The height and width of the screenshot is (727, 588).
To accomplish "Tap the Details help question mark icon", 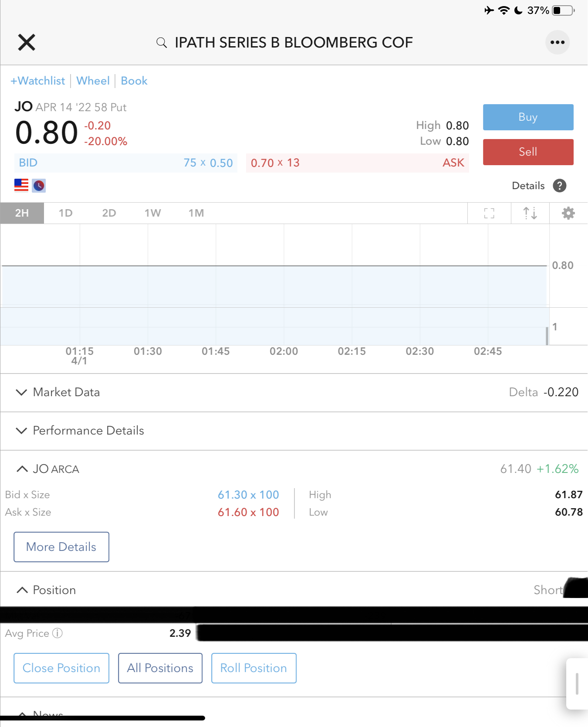I will point(559,186).
